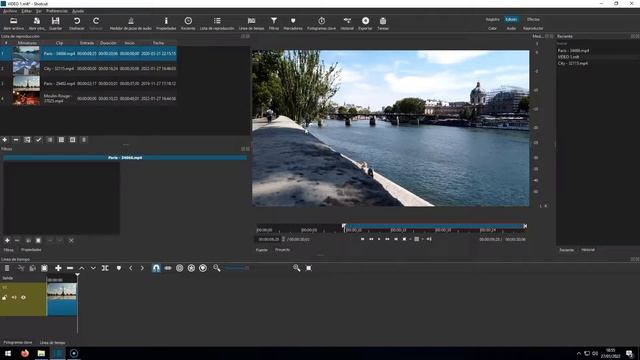
Task: Add clip with playlist plus button
Action: pos(5,140)
